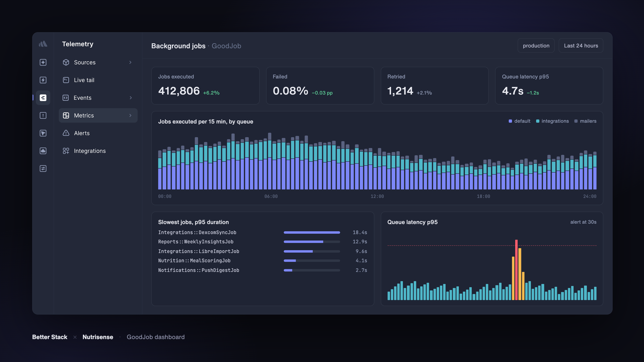
Task: Open the cloud rail icon
Action: coord(43,151)
